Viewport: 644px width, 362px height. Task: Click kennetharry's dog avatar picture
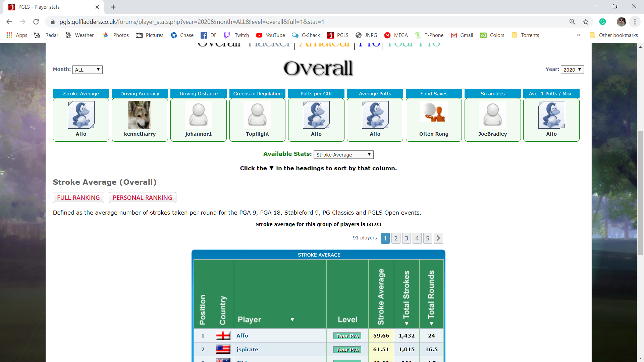tap(140, 115)
